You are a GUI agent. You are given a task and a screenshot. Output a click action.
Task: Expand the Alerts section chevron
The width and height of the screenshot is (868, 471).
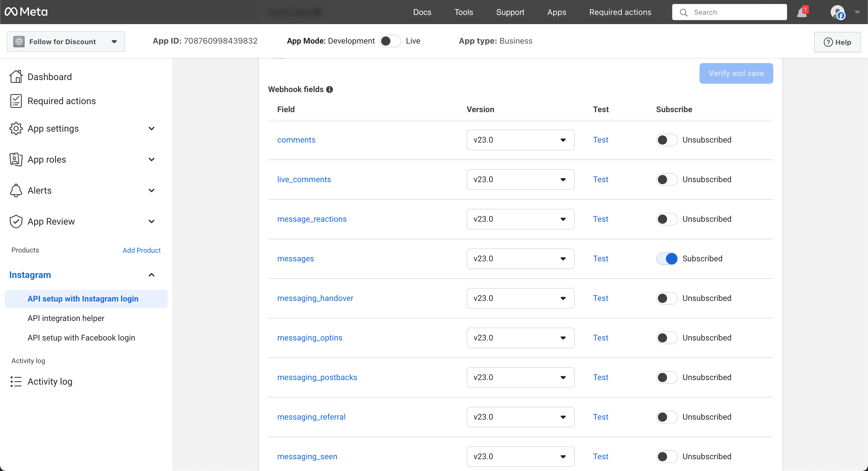152,190
